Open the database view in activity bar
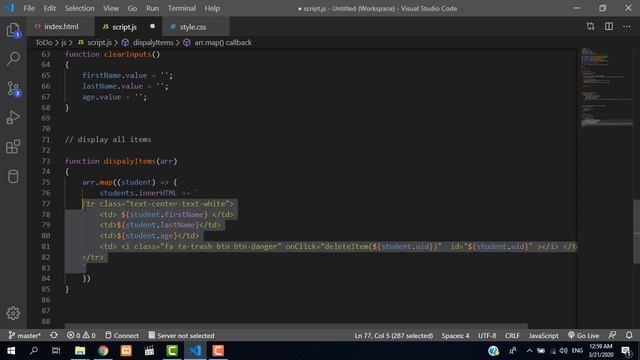 [13, 176]
